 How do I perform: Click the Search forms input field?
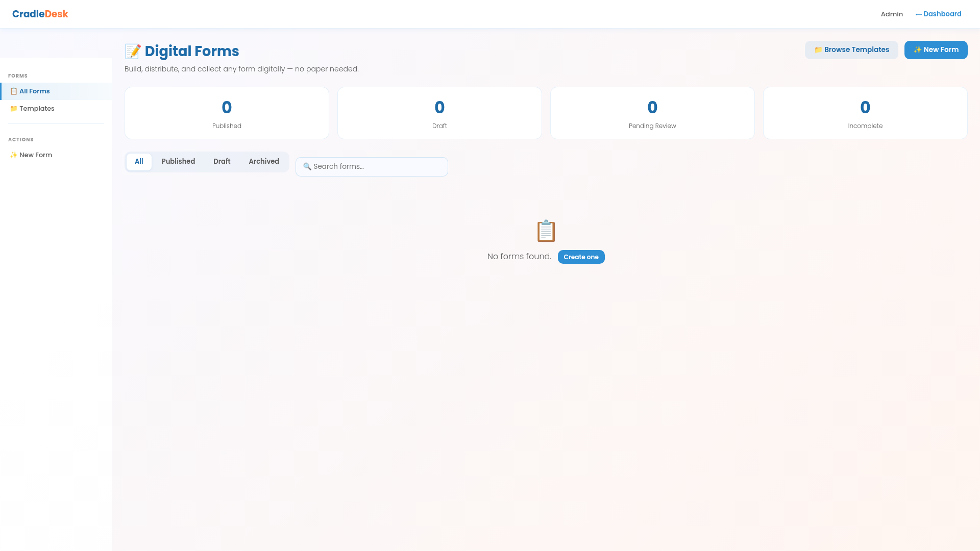coord(372,166)
